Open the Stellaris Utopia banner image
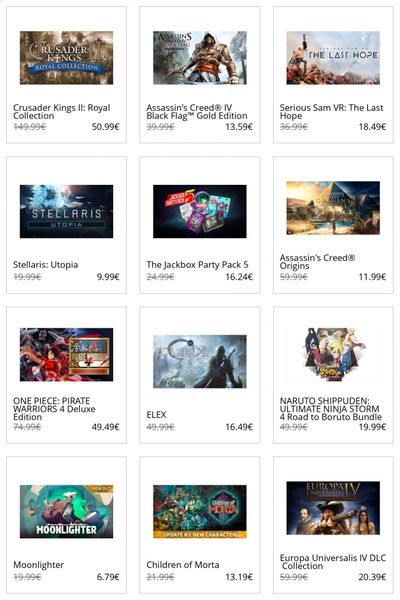400x600 pixels. point(66,211)
